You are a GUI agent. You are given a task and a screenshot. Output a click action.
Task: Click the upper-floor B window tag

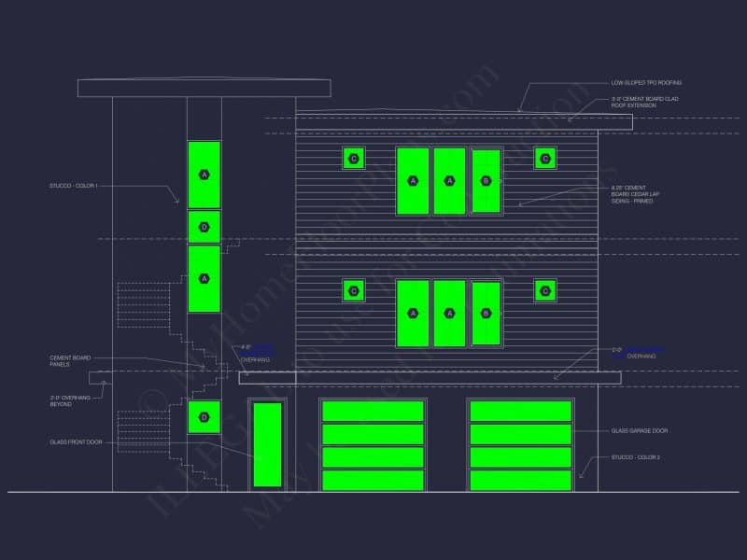[x=486, y=181]
